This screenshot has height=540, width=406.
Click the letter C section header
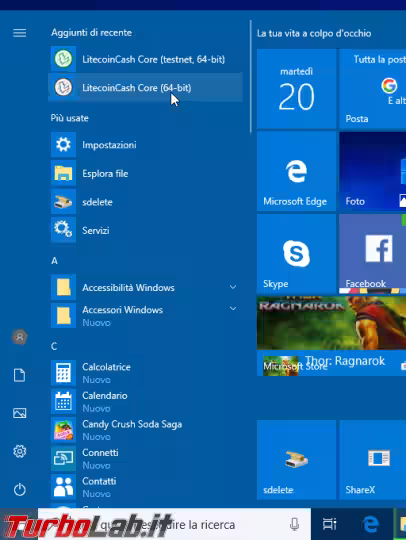[x=54, y=346]
